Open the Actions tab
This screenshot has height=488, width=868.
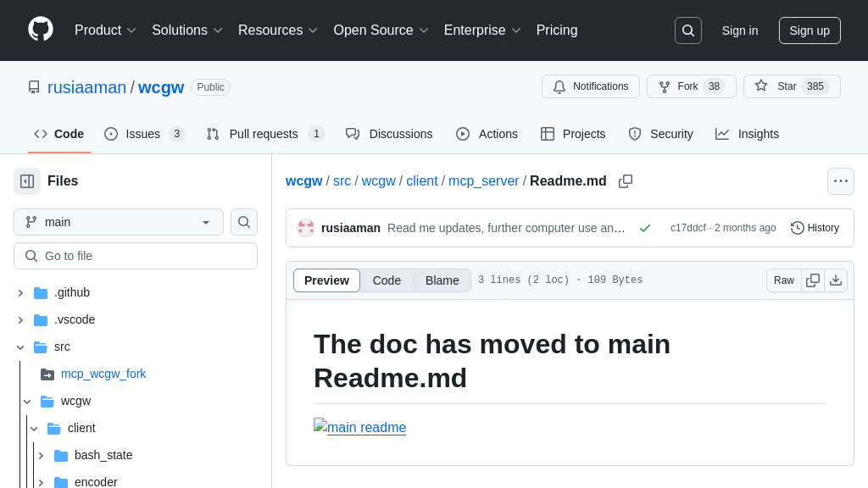click(487, 134)
